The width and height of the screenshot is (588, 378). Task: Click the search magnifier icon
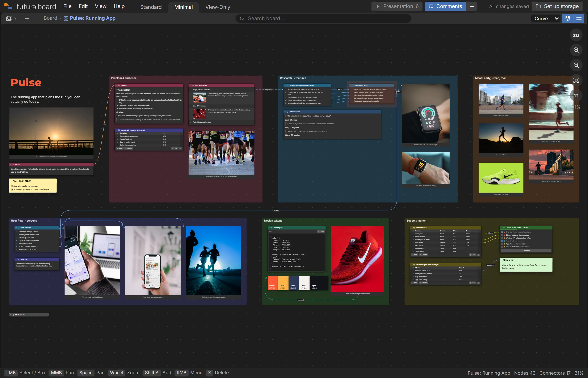(242, 19)
